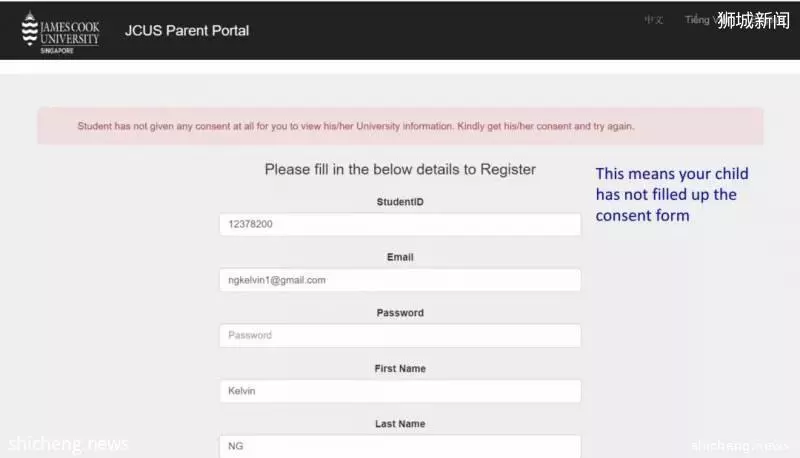Click the pink consent error alert banner
The image size is (800, 458).
400,126
